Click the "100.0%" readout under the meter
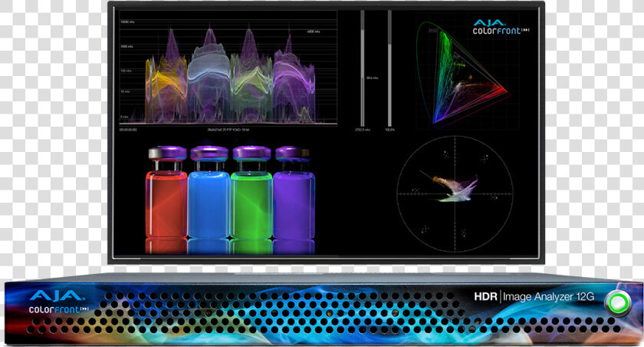 (x=389, y=130)
